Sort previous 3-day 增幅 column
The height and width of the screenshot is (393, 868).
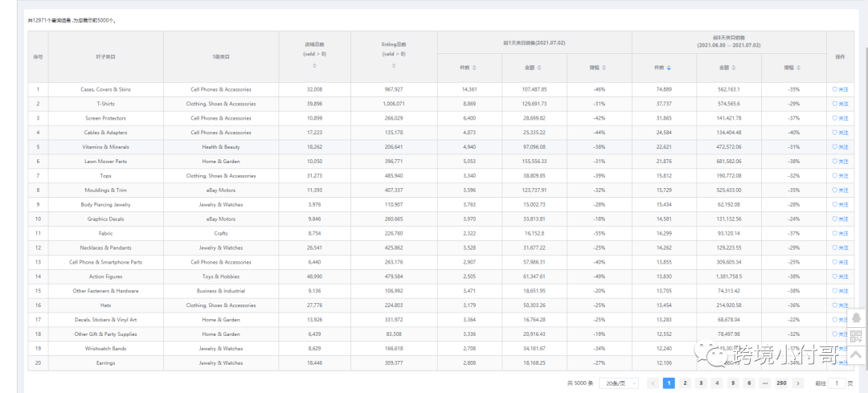(x=799, y=68)
